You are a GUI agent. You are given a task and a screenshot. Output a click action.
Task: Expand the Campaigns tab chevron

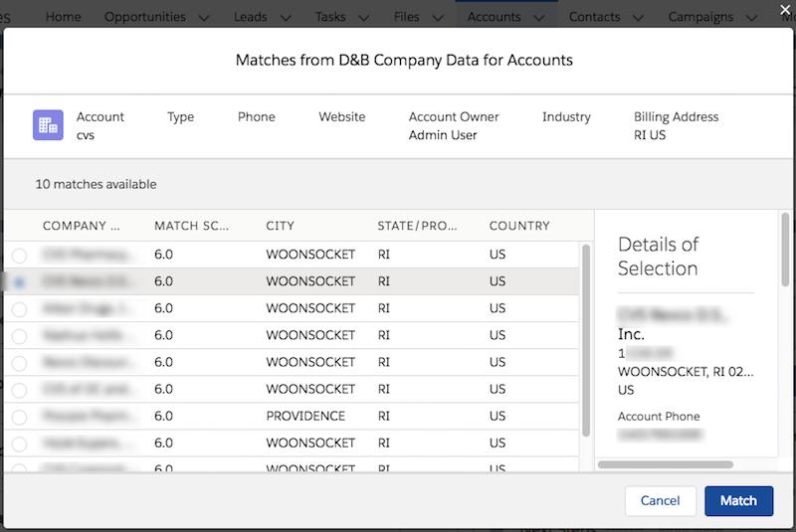752,18
